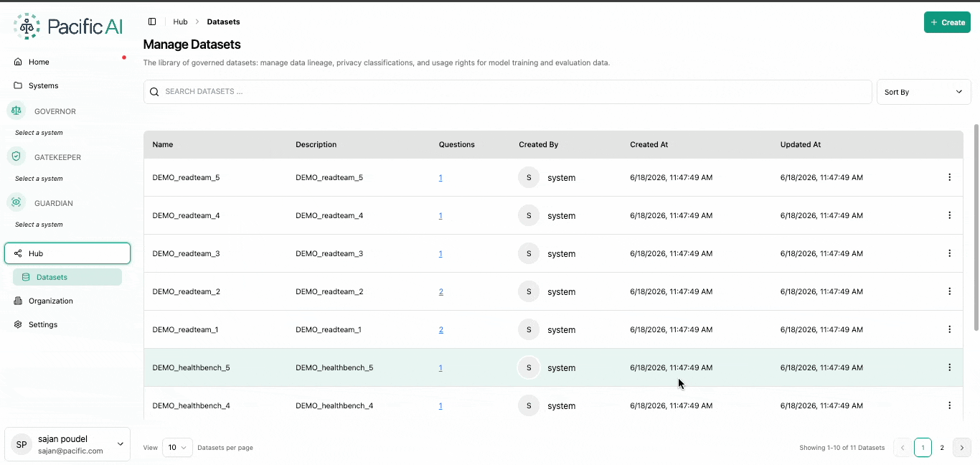
Task: Click the DEMO_healthbench_5 name cell
Action: [x=192, y=367]
